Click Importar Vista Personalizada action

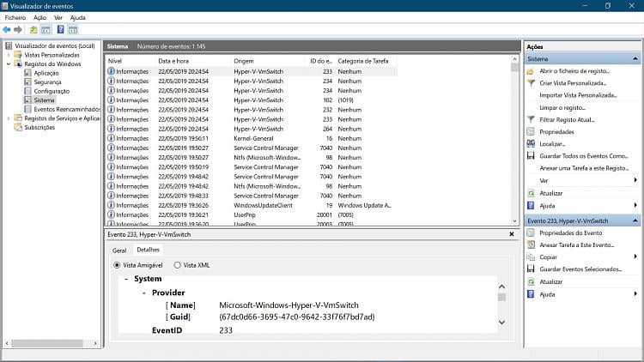(578, 95)
